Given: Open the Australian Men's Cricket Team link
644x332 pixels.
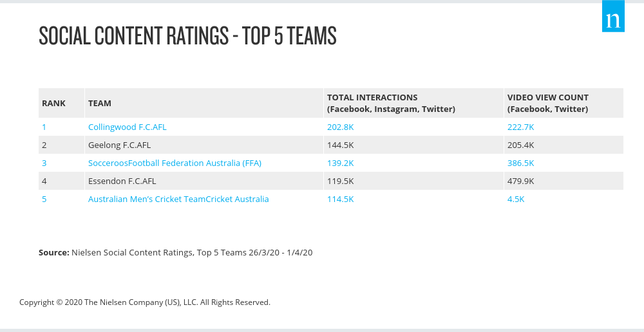Looking at the screenshot, I should [x=178, y=199].
